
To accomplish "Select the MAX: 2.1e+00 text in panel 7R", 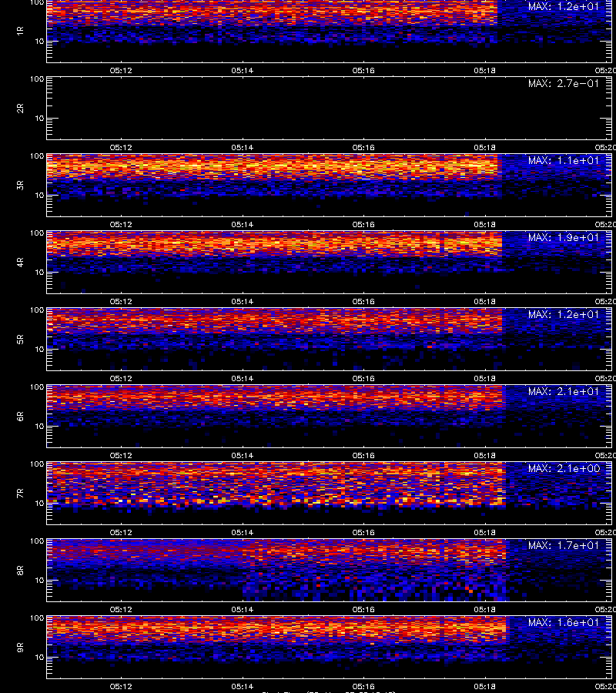I will (x=564, y=468).
